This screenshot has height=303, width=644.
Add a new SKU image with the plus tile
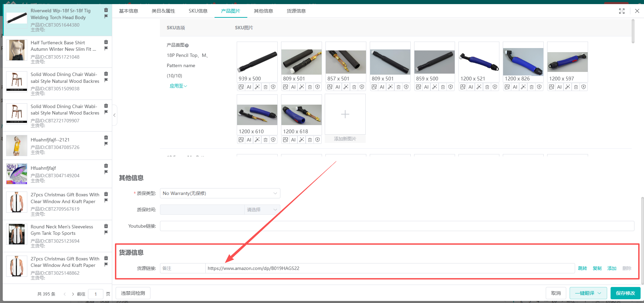pos(345,114)
